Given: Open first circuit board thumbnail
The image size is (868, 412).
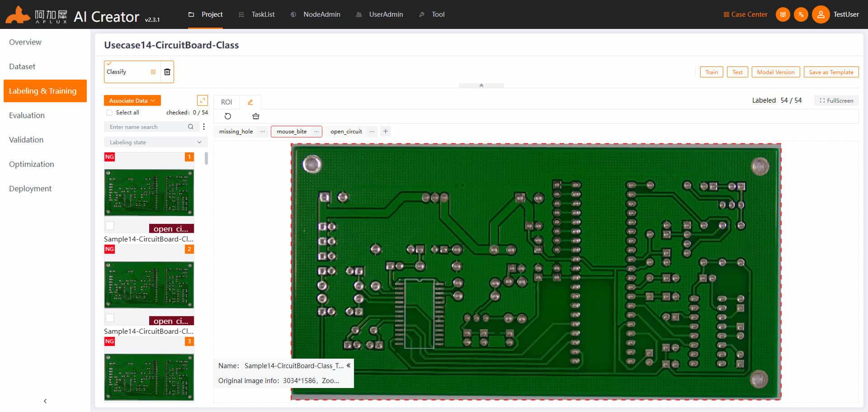Looking at the screenshot, I should tap(149, 193).
